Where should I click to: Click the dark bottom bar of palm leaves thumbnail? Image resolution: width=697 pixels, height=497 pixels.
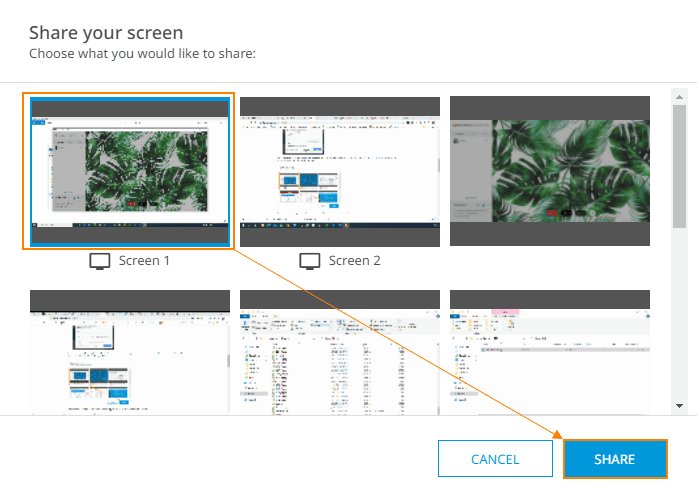point(549,235)
